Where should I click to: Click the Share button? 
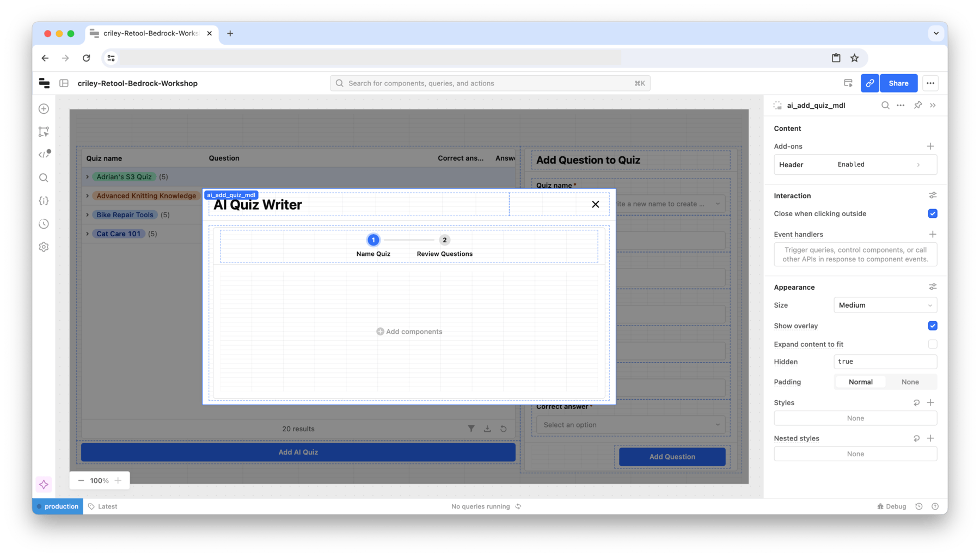click(x=898, y=83)
